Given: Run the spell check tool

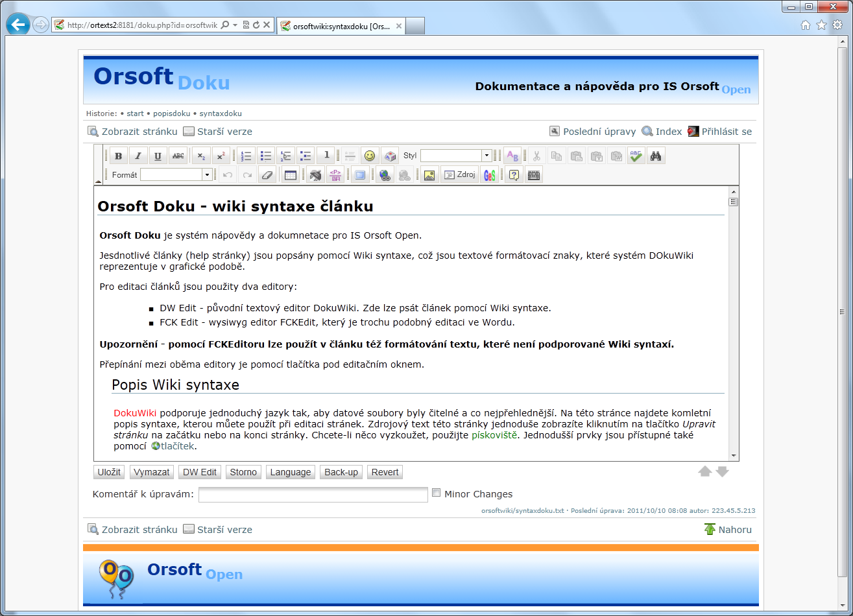Looking at the screenshot, I should tap(636, 156).
